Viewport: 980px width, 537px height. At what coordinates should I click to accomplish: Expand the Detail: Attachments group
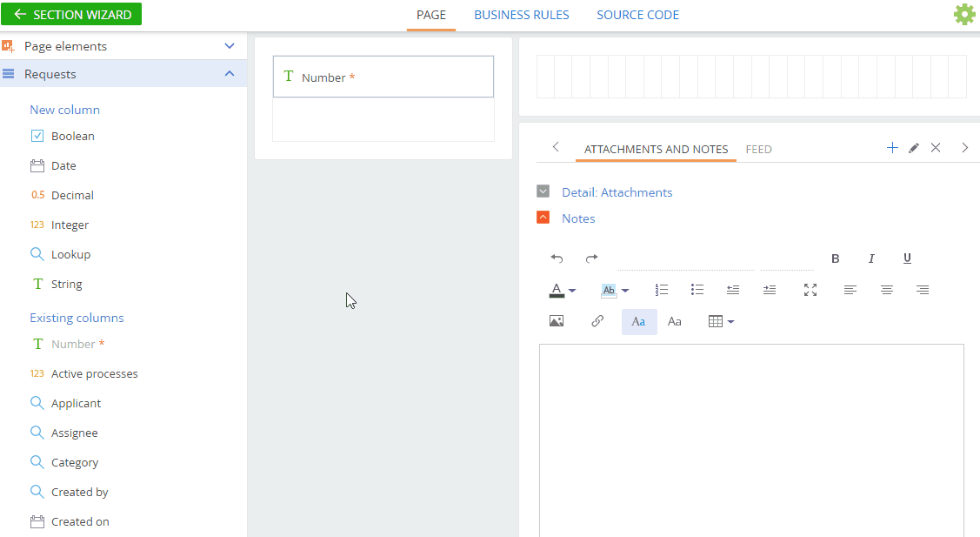click(x=543, y=191)
